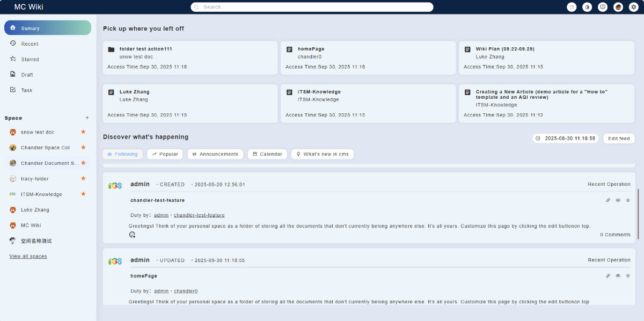The image size is (644, 321).
Task: Open the Sumary sidebar item
Action: point(48,28)
